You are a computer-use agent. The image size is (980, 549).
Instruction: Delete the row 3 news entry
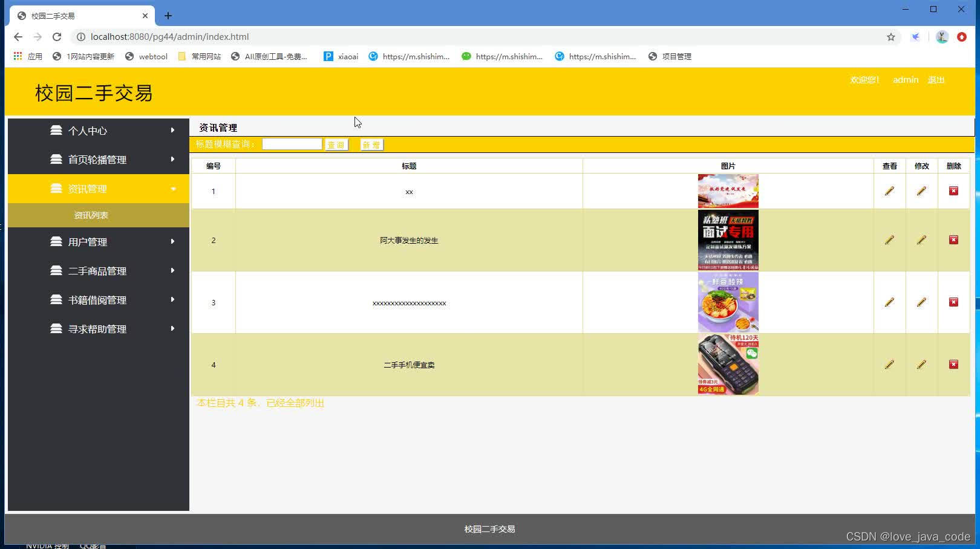(x=953, y=302)
